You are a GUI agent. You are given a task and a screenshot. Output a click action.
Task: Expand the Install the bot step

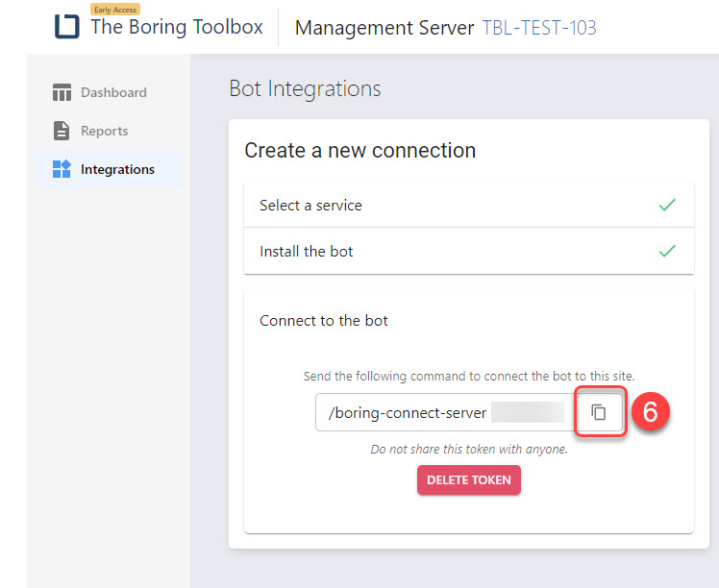pyautogui.click(x=469, y=251)
